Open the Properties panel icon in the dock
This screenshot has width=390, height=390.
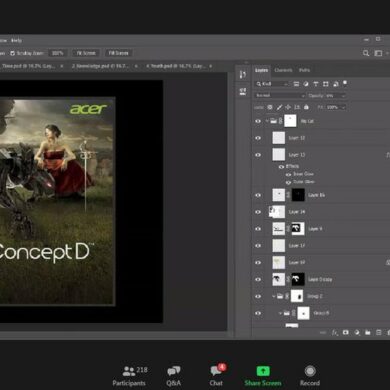click(243, 91)
